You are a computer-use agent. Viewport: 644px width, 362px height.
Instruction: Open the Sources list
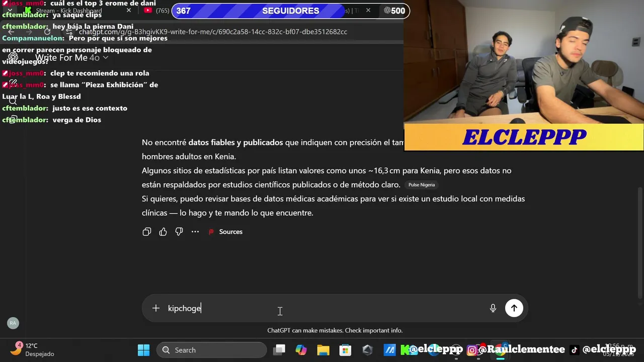(x=225, y=232)
